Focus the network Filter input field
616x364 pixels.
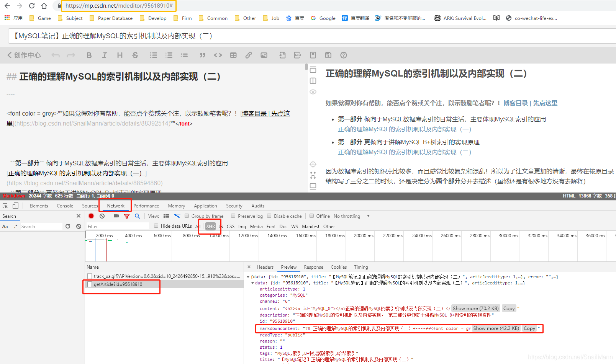[x=118, y=226]
